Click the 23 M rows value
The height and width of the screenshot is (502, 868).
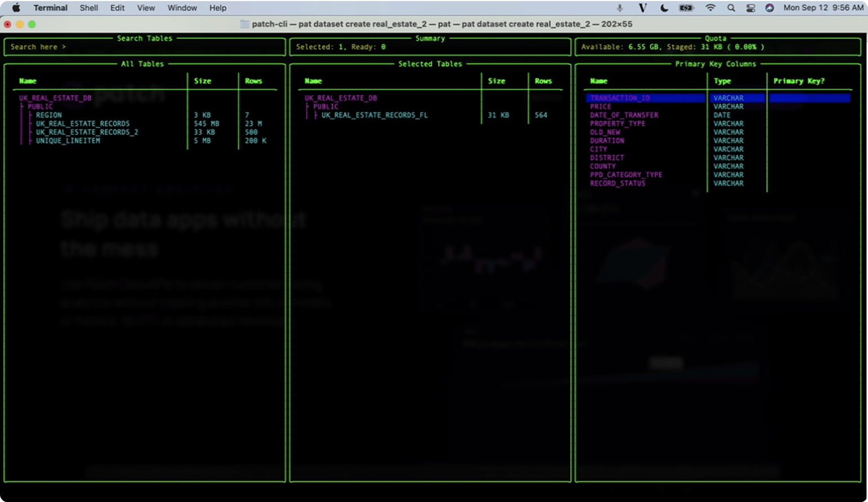253,123
